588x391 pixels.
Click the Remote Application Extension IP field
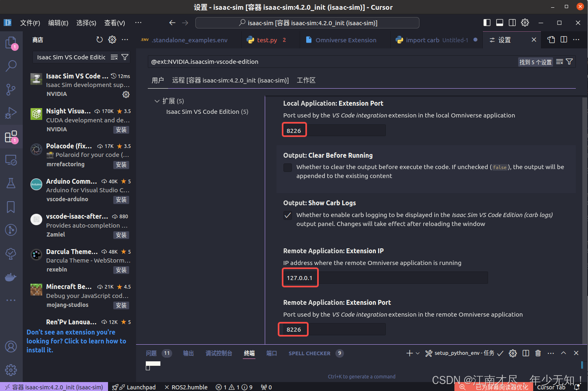point(385,278)
